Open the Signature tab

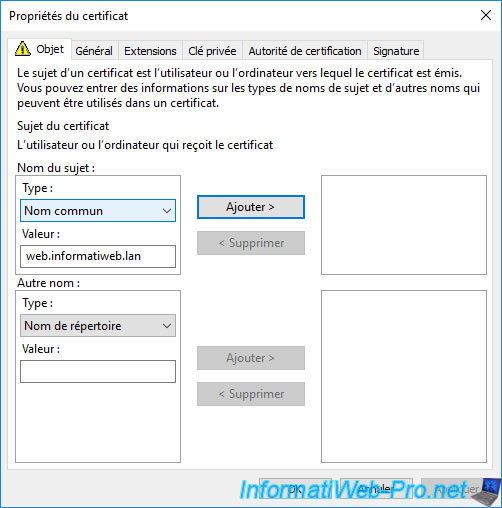pyautogui.click(x=396, y=51)
